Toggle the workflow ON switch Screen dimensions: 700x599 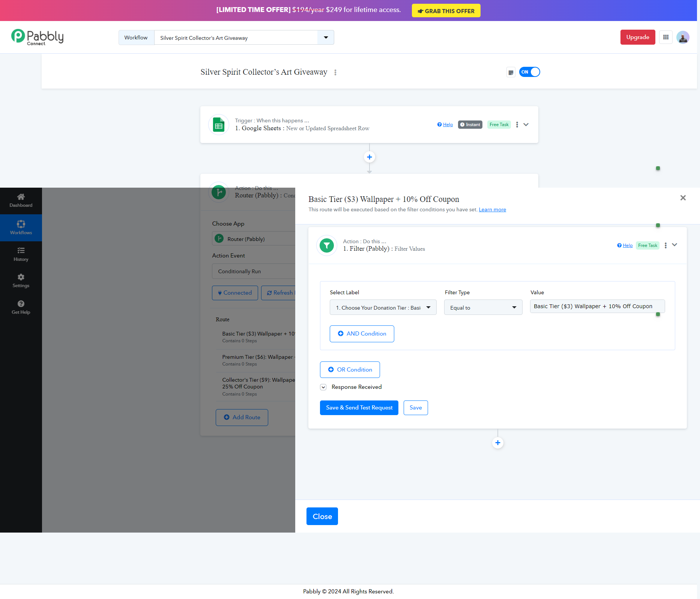530,72
